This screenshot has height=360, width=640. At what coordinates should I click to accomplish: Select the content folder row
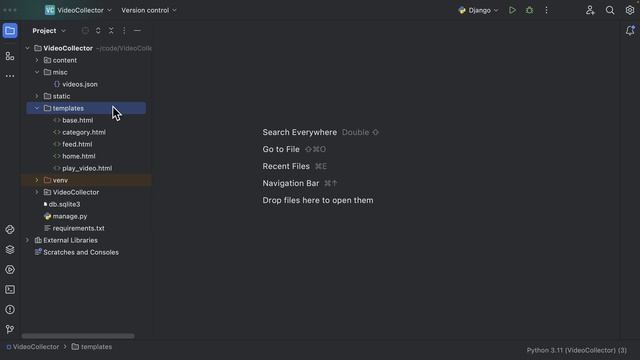(x=86, y=60)
